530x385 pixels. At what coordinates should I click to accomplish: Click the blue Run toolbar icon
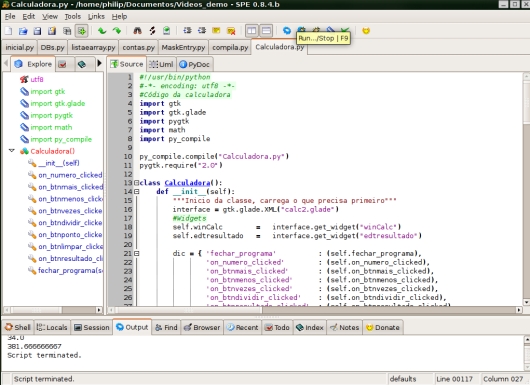click(x=287, y=31)
